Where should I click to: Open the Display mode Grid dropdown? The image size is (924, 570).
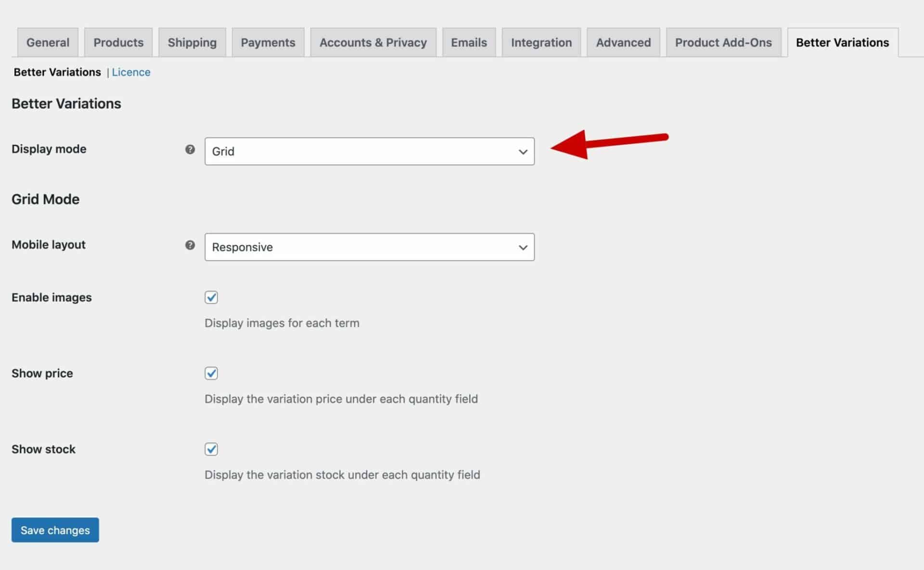click(x=370, y=151)
